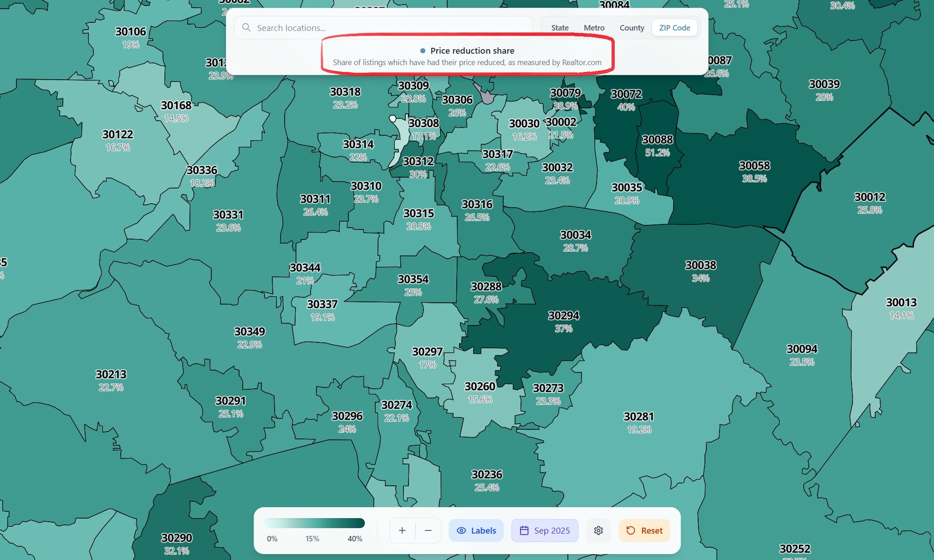Select the ZIP Code level option
This screenshot has width=934, height=560.
[674, 28]
